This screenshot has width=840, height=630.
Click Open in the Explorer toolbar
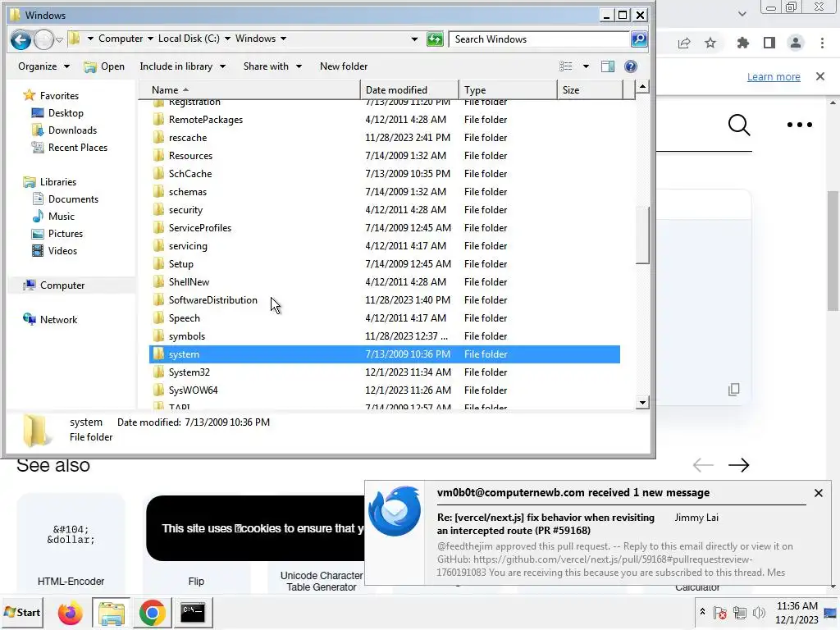tap(104, 66)
